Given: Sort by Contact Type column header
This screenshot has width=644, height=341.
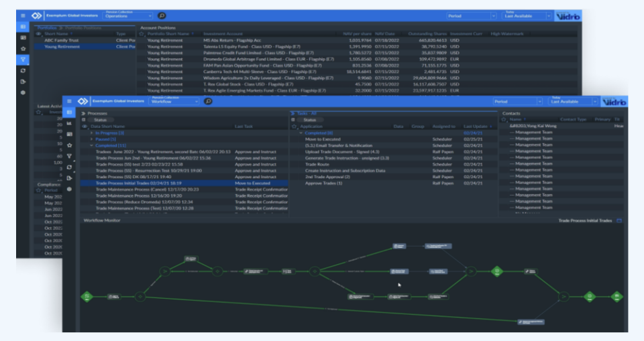Looking at the screenshot, I should click(x=573, y=119).
